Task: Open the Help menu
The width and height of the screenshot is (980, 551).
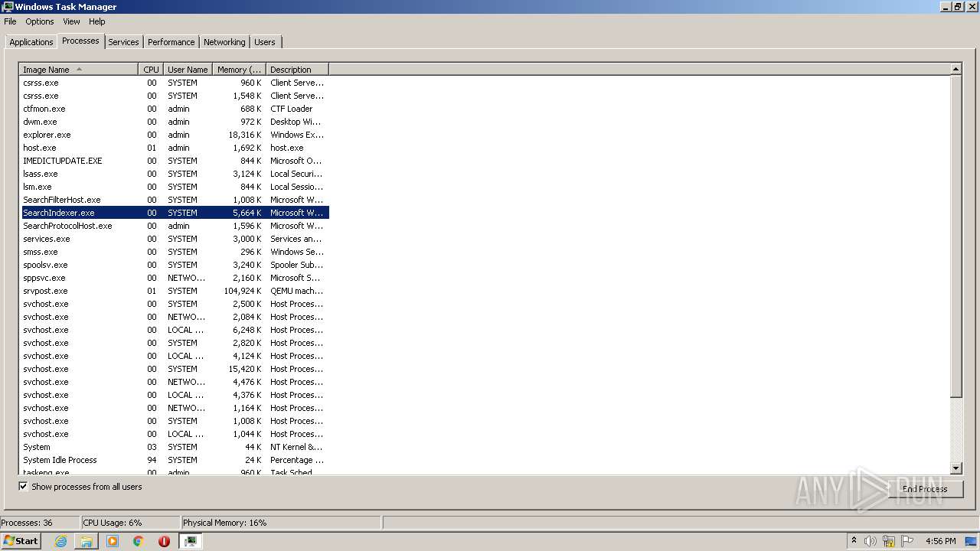Action: pos(97,21)
